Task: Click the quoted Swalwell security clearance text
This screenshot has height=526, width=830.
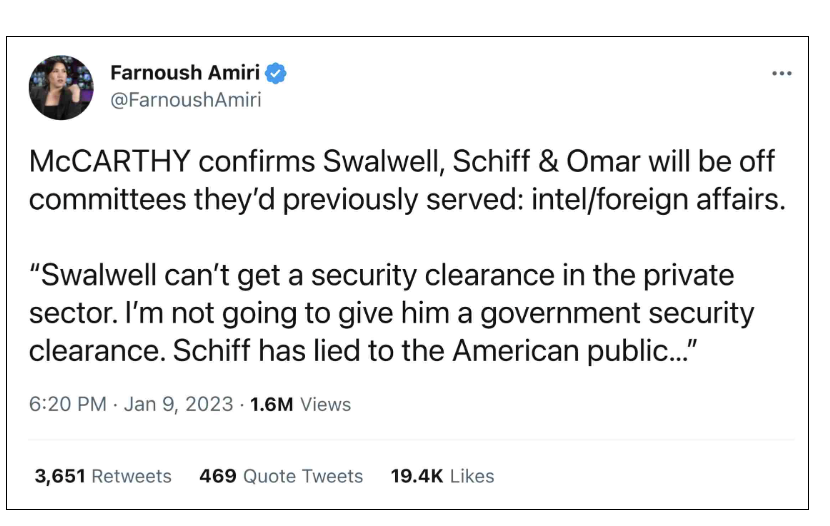Action: 392,313
